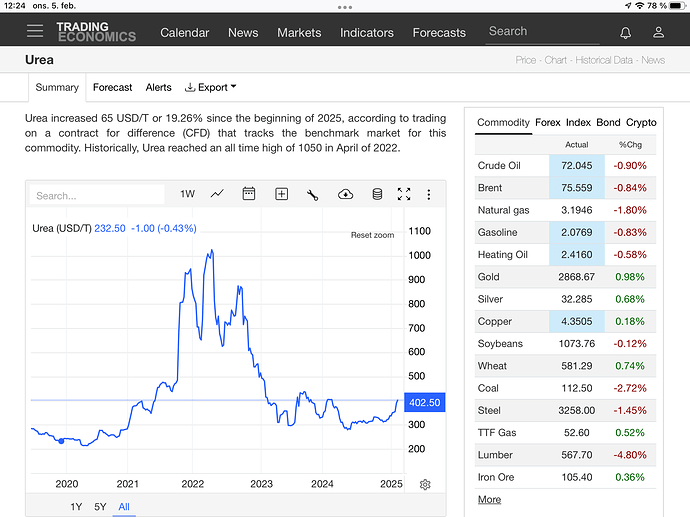Screen dimensions: 690x517
Task: Add comparison with plus box icon
Action: 281,194
